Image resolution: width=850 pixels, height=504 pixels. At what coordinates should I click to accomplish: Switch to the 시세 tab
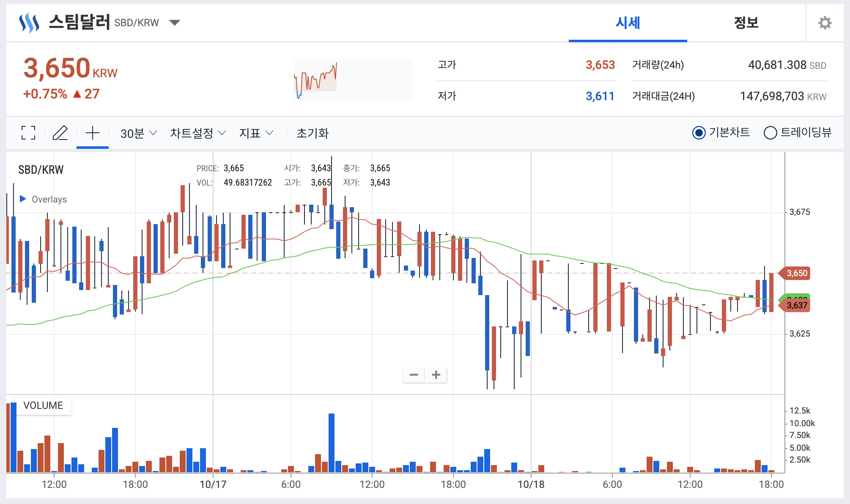click(x=628, y=23)
